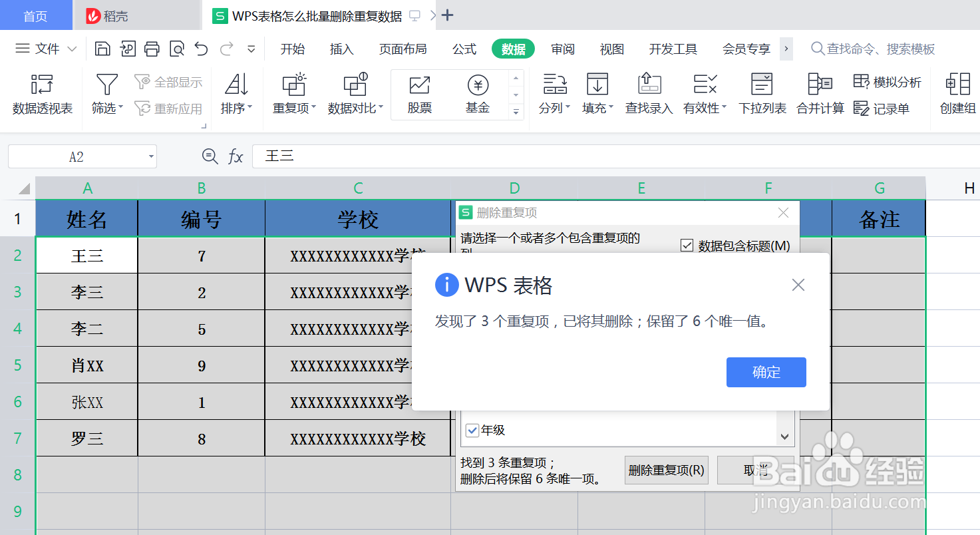Expand the 重复项 dropdown arrow
Viewport: 980px width, 535px height.
pos(313,108)
